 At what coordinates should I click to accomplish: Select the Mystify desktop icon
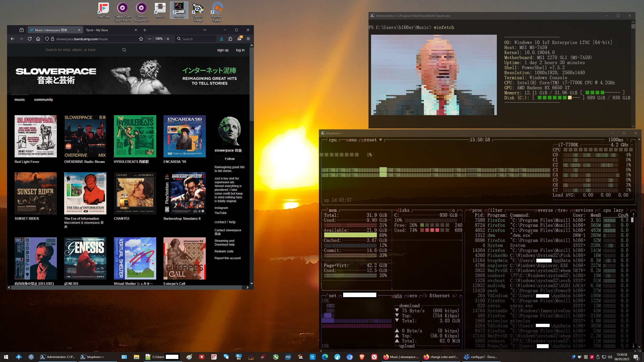coord(179,10)
